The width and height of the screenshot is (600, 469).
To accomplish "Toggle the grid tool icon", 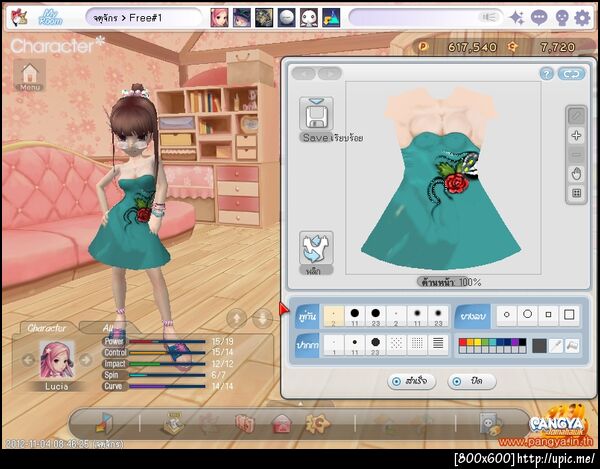I will point(576,193).
